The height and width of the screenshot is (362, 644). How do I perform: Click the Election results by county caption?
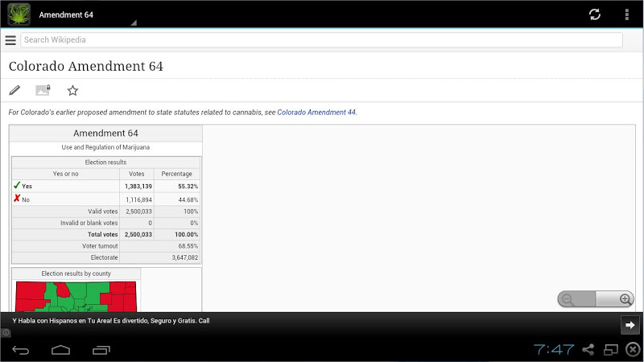click(76, 274)
